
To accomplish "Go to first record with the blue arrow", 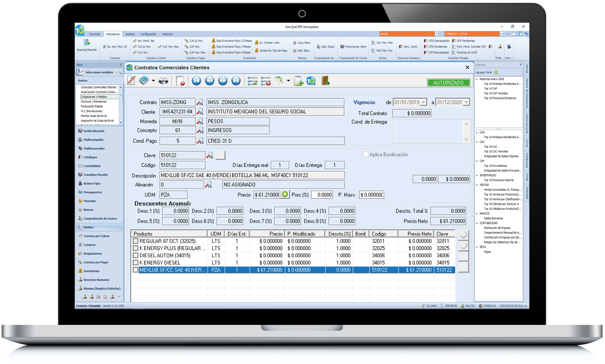I will tap(196, 81).
